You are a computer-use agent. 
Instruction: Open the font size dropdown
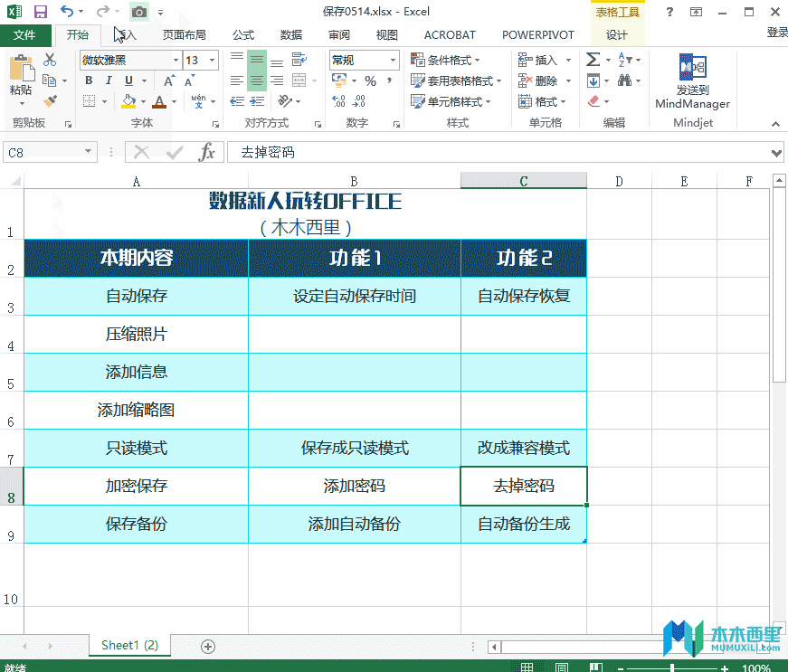(213, 61)
